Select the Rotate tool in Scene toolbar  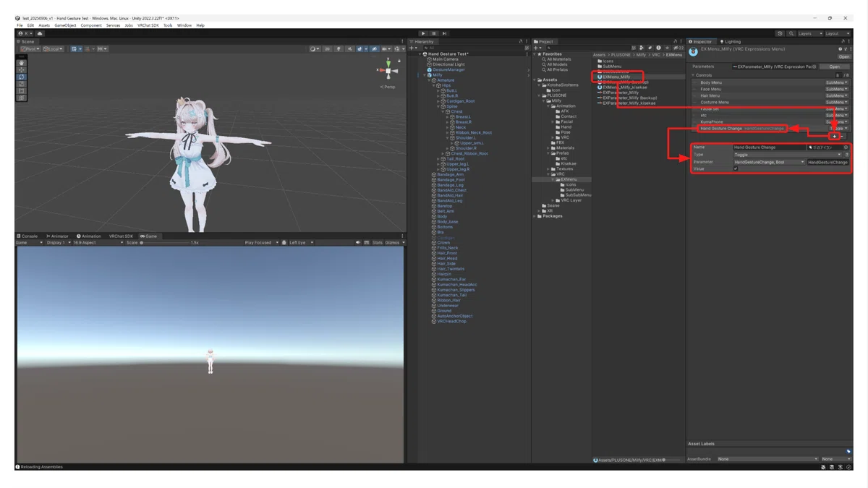click(22, 77)
